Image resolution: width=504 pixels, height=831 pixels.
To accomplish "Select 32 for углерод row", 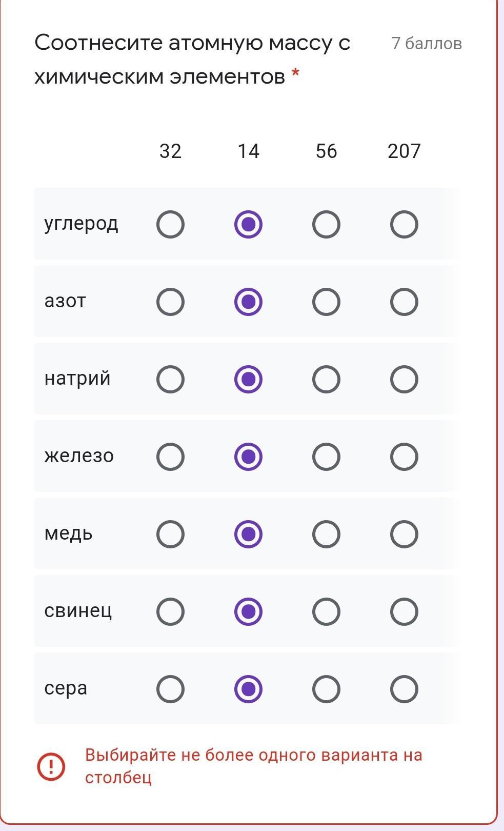I will tap(170, 225).
